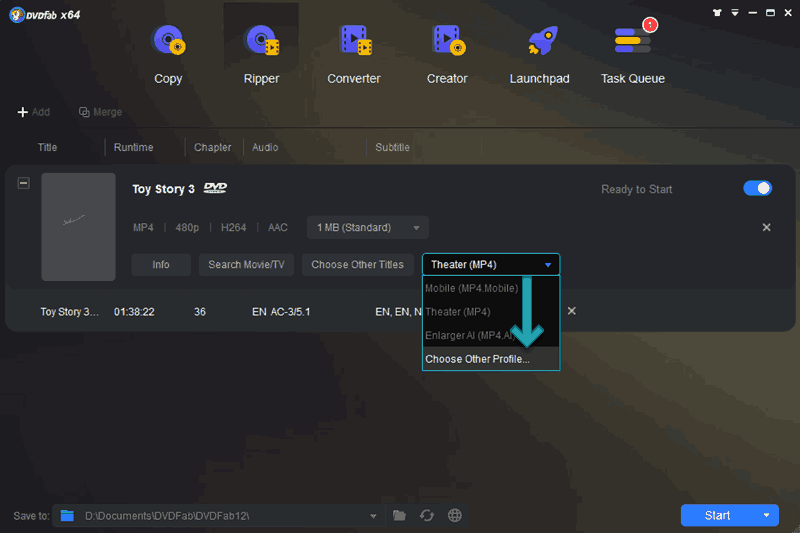Click the Merge button
800x533 pixels.
tap(101, 112)
